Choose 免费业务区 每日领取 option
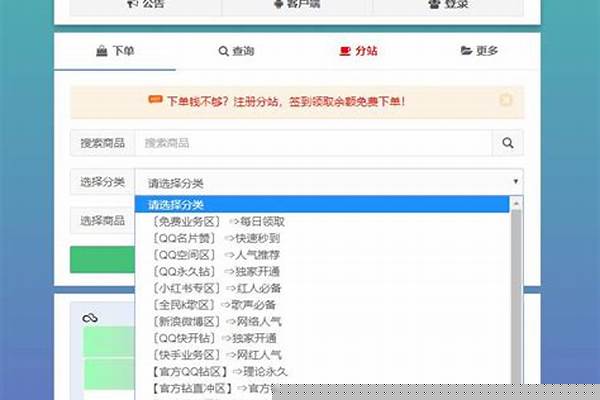Viewport: 600px width, 400px height. [322, 221]
